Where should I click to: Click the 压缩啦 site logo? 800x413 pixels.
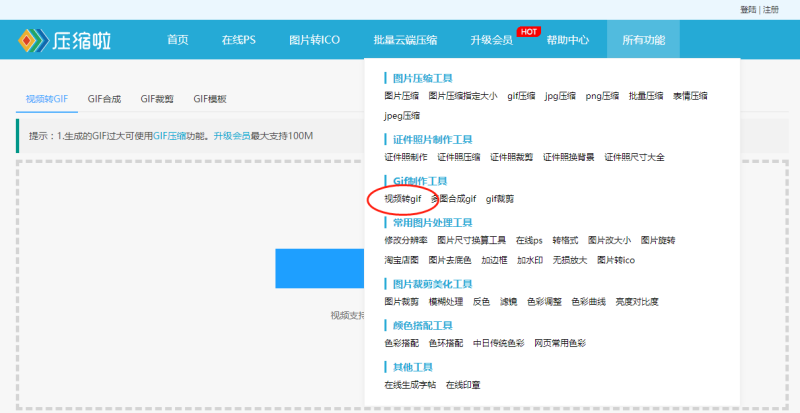(64, 40)
